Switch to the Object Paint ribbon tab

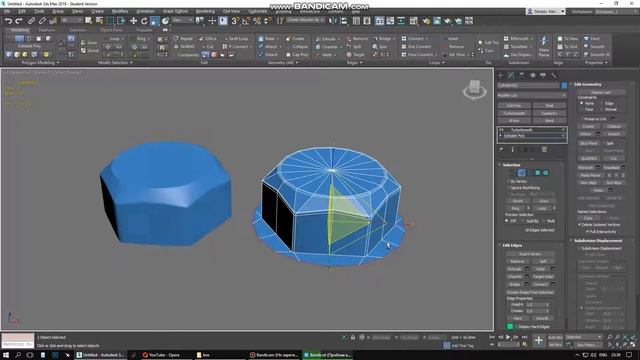(x=111, y=30)
